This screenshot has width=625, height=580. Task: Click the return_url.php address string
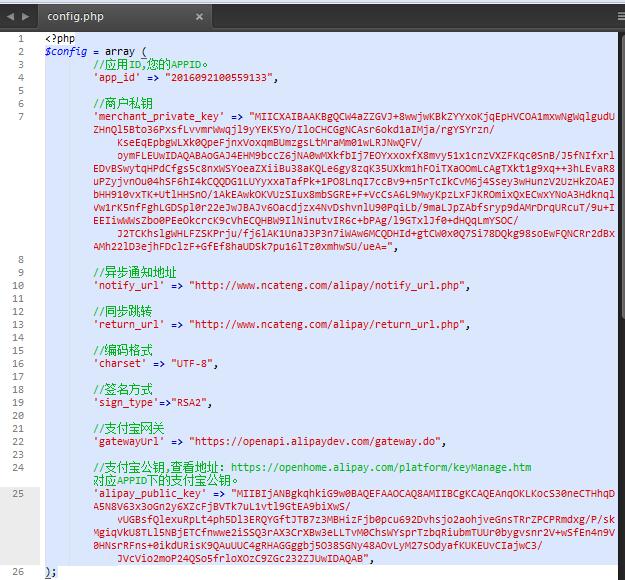click(330, 325)
